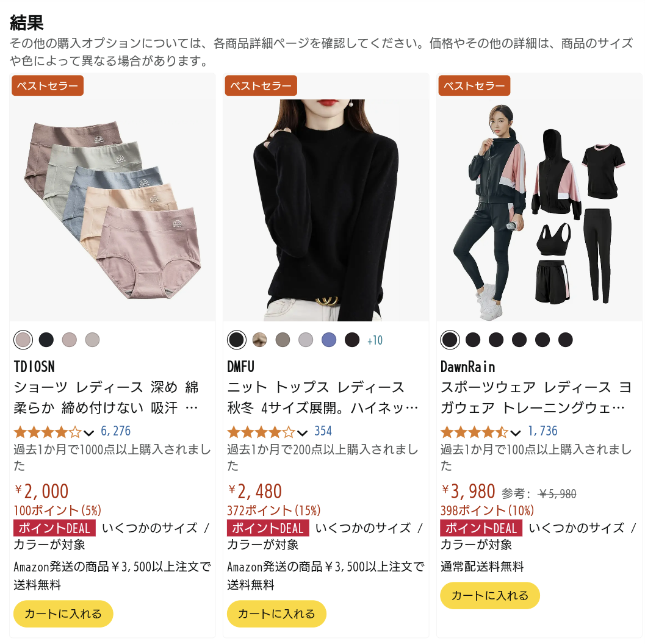This screenshot has height=644, width=645.
Task: Open the black knit sweater product image
Action: point(326,210)
